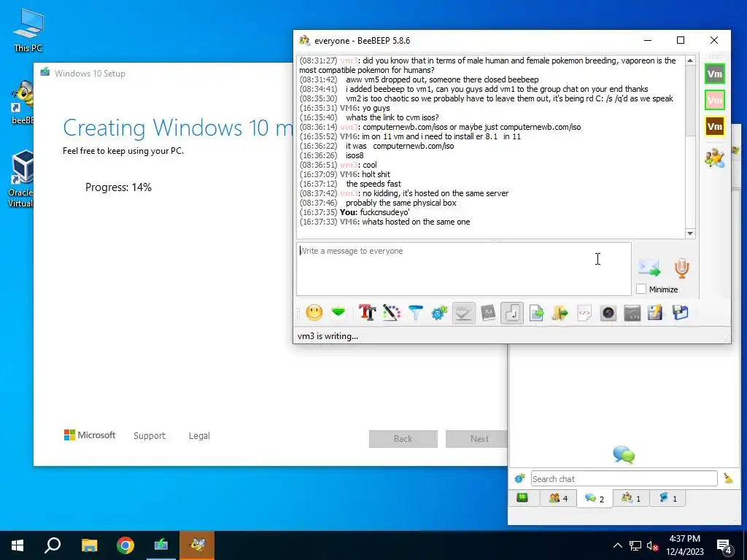This screenshot has height=560, width=747.
Task: Click the Next button in Windows 10 Setup
Action: click(x=476, y=438)
